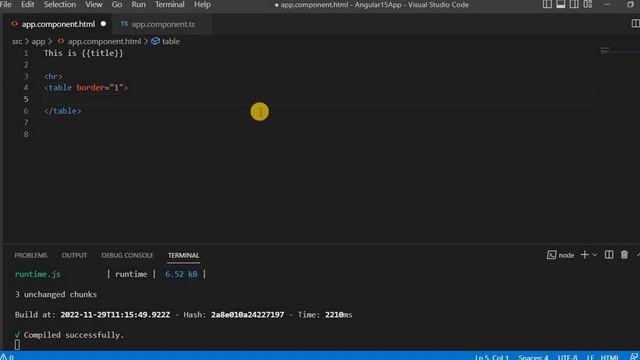This screenshot has width=640, height=360.
Task: Split the terminal using the split icon
Action: 609,255
